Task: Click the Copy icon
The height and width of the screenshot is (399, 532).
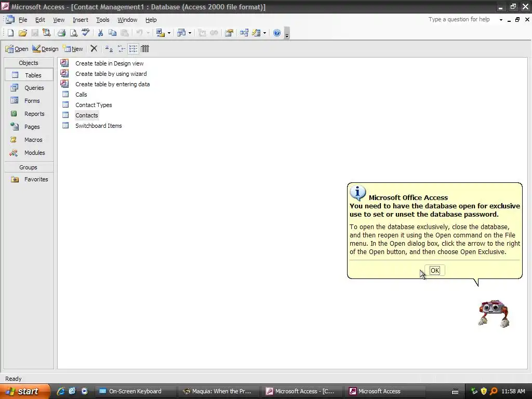Action: pos(112,33)
